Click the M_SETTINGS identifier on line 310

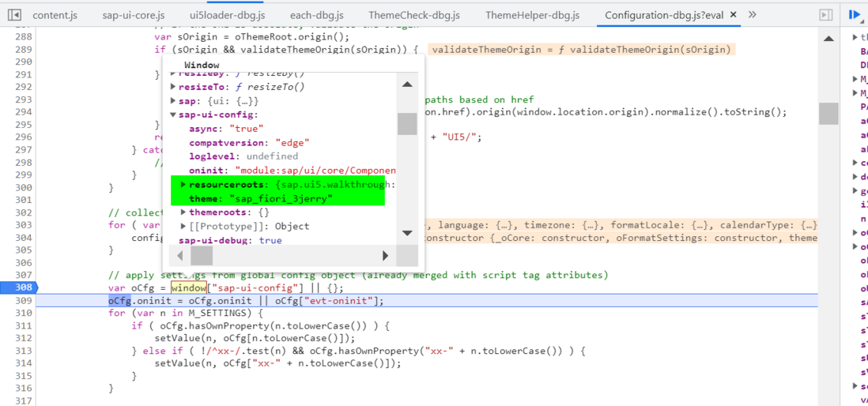218,313
